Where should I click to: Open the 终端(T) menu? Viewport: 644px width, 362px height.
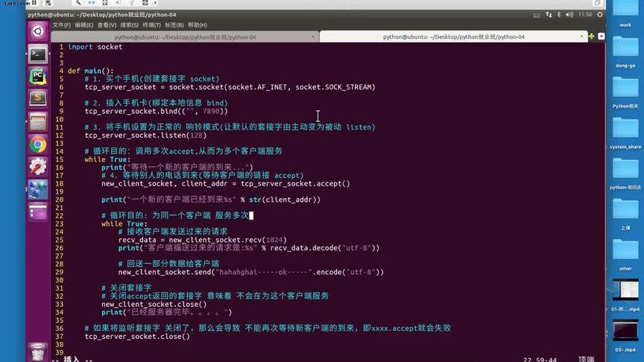151,25
